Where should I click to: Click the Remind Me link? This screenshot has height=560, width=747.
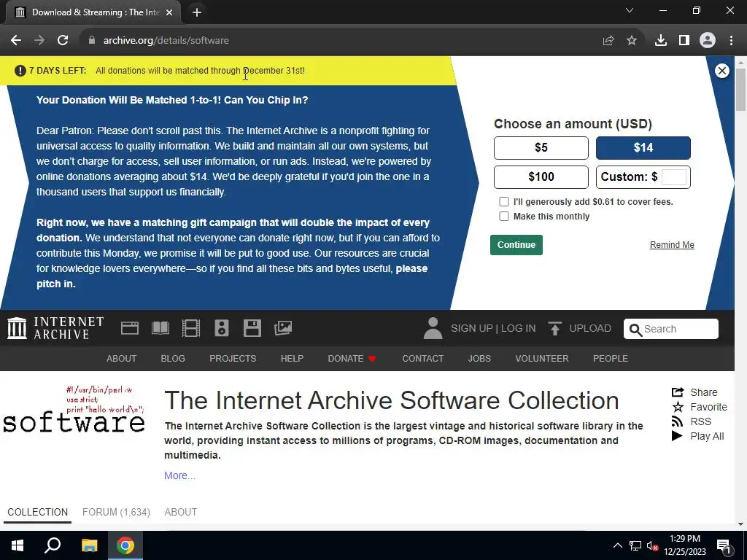pos(672,245)
